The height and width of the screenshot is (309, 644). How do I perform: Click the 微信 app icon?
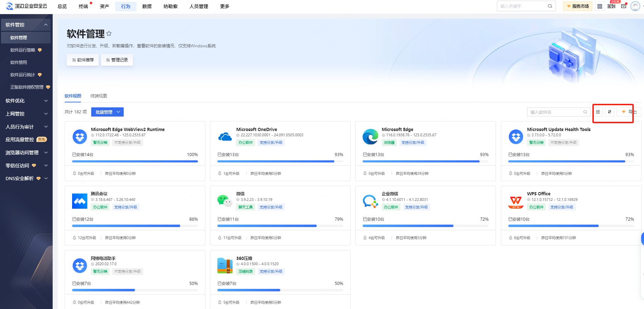(x=225, y=201)
